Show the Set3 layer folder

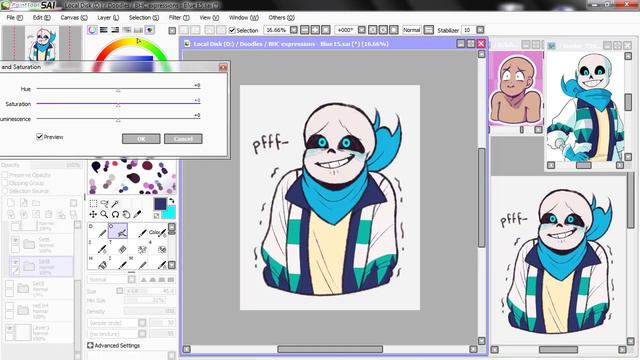[9, 284]
